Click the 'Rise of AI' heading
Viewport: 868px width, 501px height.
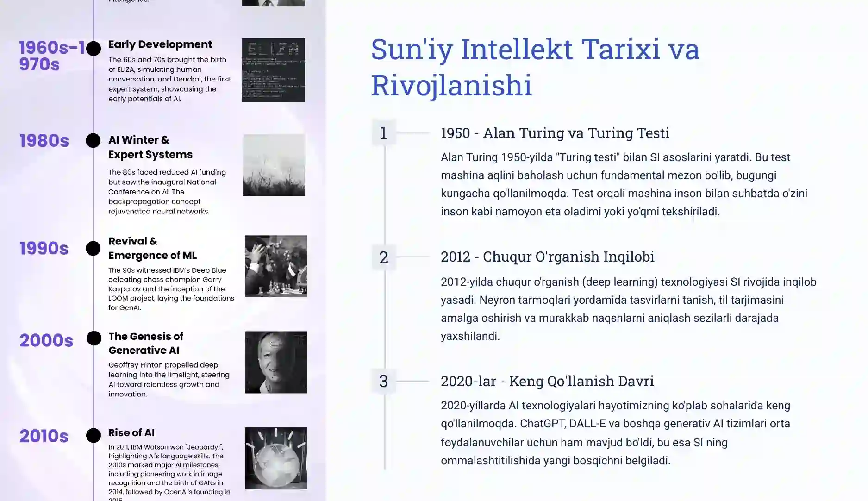[x=131, y=432]
